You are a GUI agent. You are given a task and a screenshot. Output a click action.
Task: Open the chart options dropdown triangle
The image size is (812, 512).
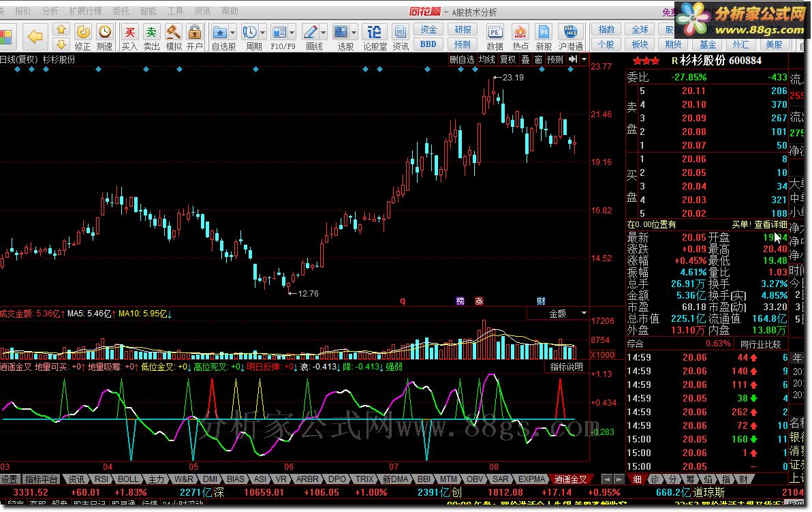pyautogui.click(x=584, y=59)
